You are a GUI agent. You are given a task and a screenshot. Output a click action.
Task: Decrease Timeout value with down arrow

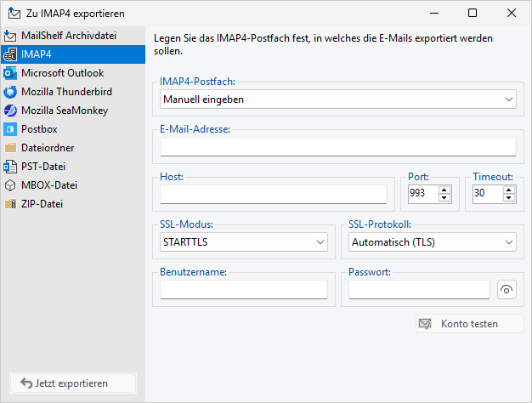[x=508, y=198]
